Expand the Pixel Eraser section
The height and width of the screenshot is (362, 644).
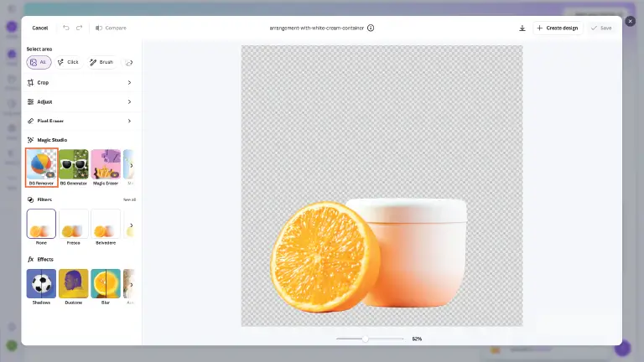[80, 121]
